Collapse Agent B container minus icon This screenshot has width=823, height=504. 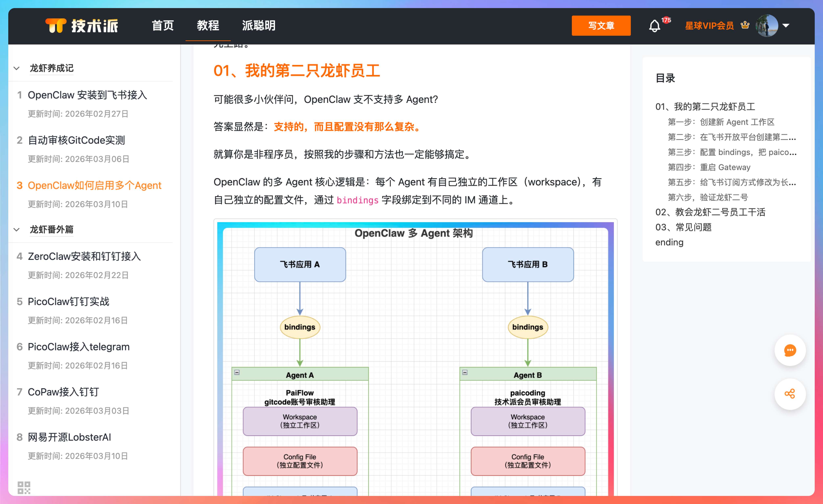click(x=465, y=372)
